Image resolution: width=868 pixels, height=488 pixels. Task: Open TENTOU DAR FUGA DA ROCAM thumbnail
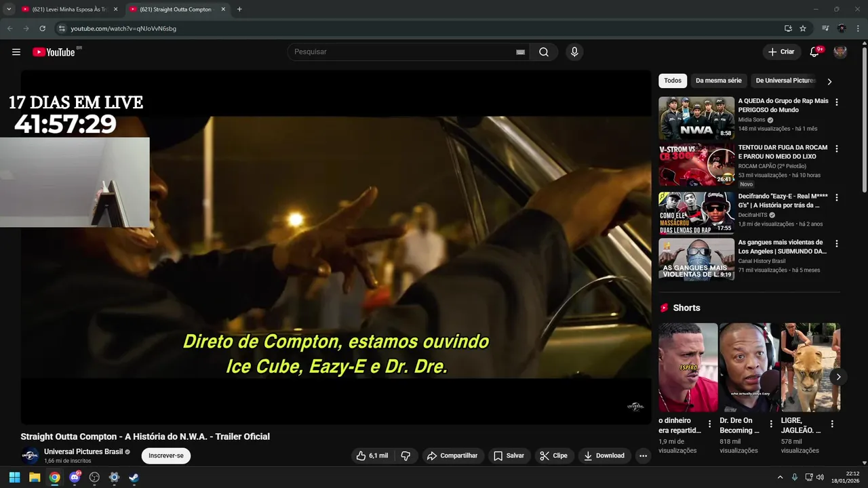coord(696,165)
